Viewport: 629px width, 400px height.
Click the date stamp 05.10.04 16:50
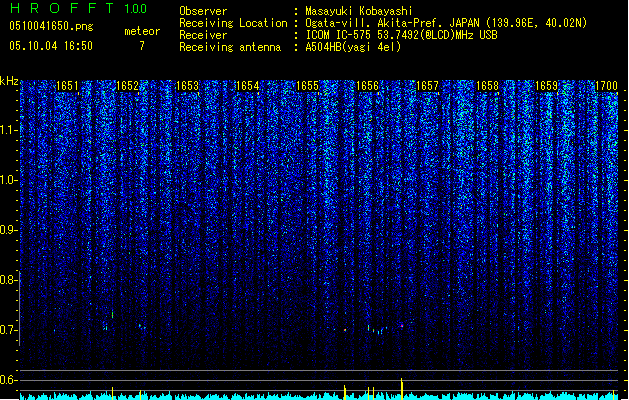[51, 46]
